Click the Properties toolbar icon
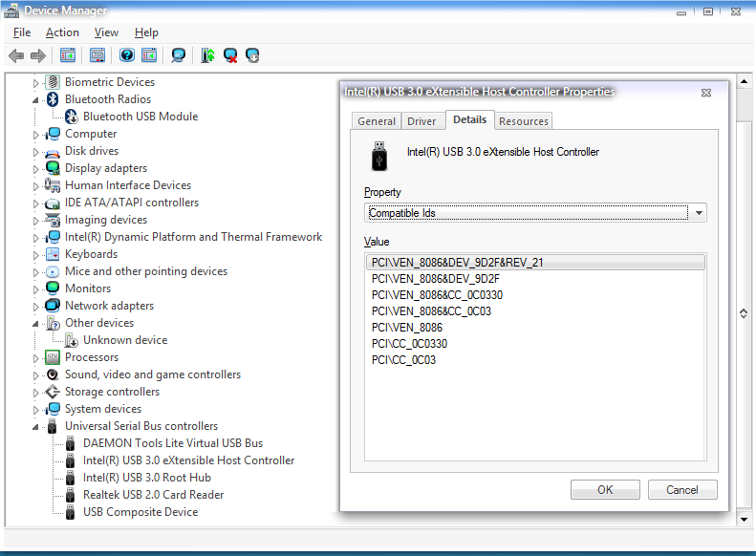The width and height of the screenshot is (756, 556). [97, 55]
